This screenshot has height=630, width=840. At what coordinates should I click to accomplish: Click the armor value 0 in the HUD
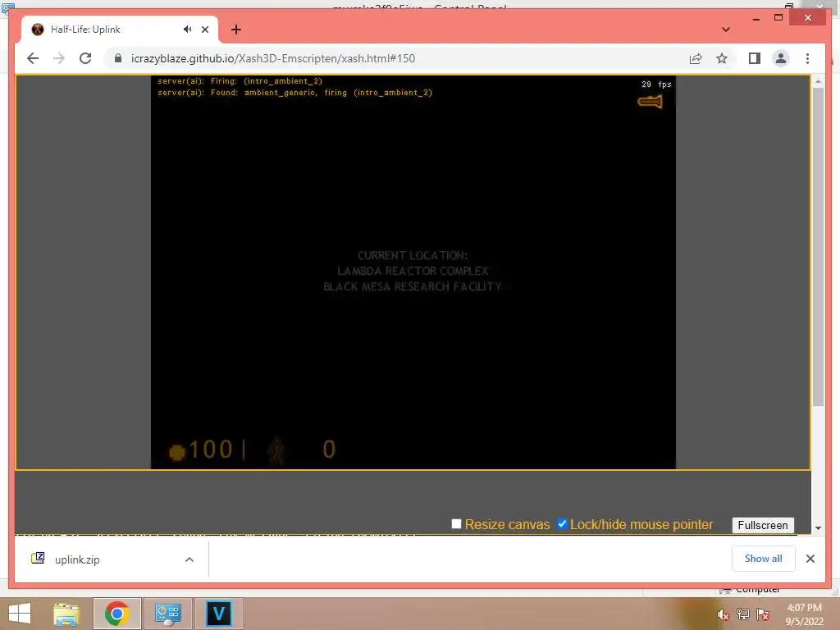329,450
